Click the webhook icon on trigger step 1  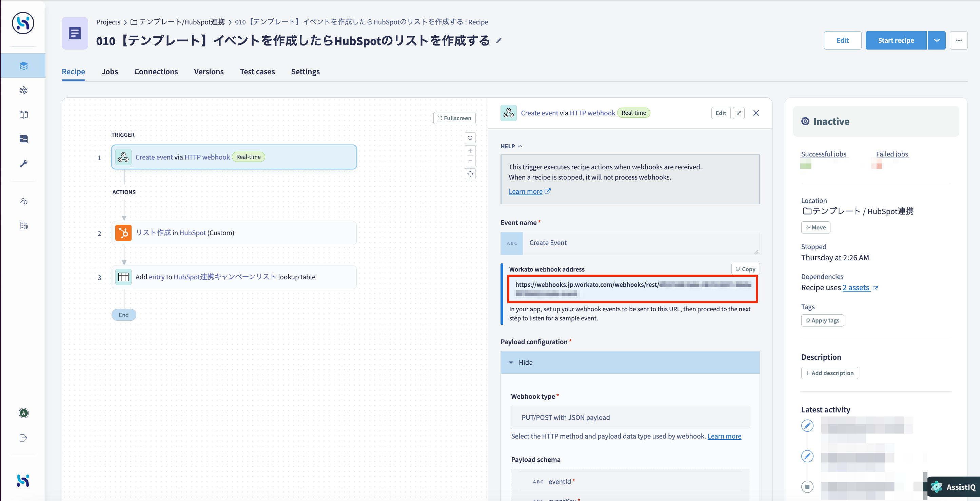[x=123, y=157]
